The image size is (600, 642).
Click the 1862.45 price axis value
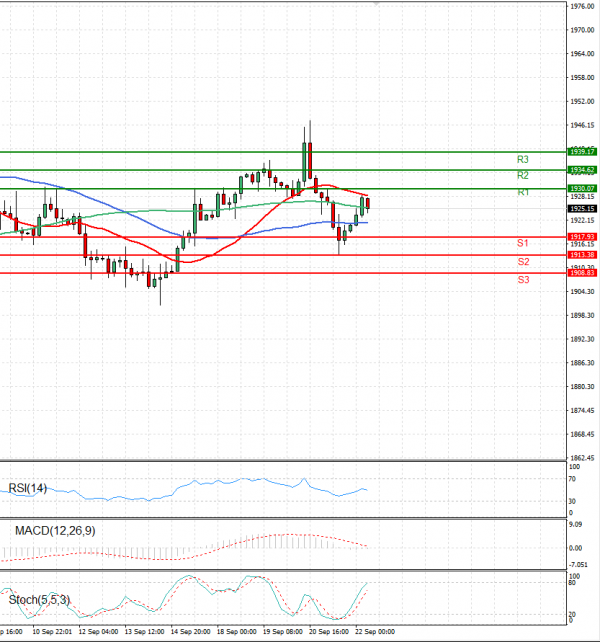pyautogui.click(x=582, y=458)
